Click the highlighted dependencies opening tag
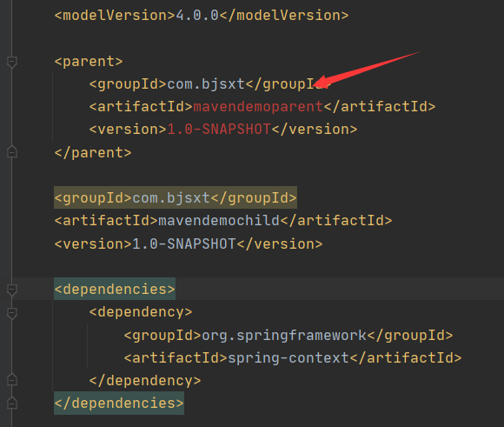The width and height of the screenshot is (504, 427). pos(115,289)
